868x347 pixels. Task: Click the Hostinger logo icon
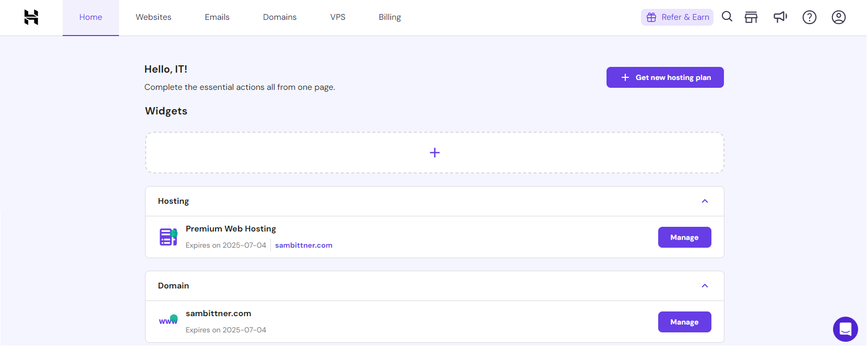point(31,17)
